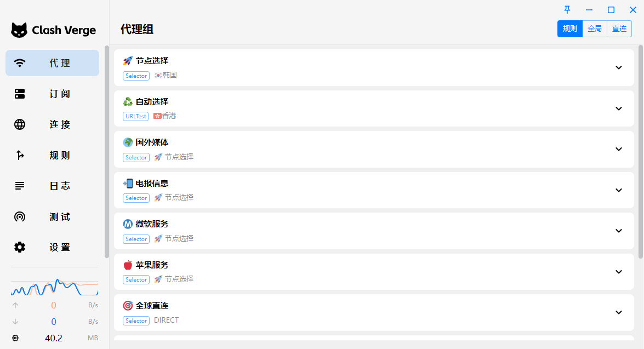Switch proxy mode to 规则
The height and width of the screenshot is (349, 644).
(569, 28)
